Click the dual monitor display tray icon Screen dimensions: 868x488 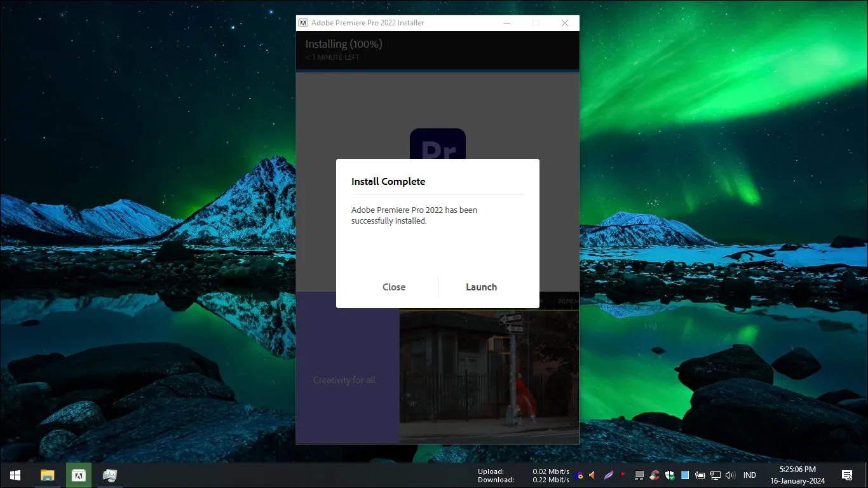(x=639, y=475)
